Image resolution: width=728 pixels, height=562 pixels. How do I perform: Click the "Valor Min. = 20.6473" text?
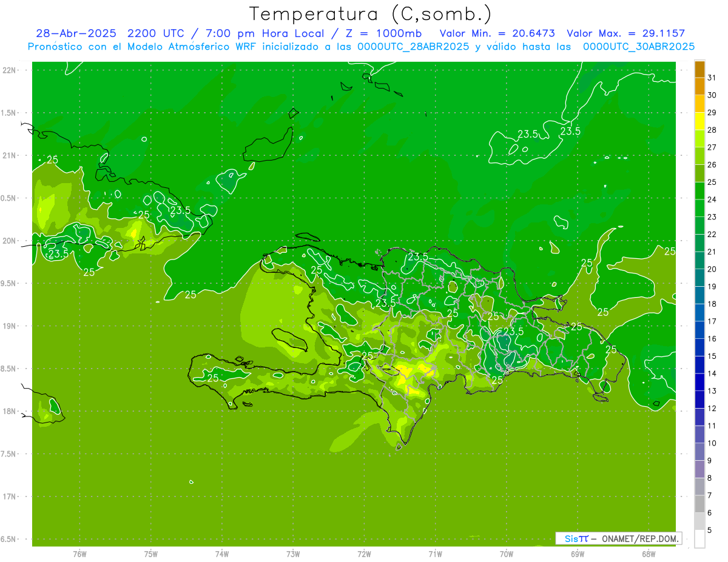pyautogui.click(x=497, y=33)
